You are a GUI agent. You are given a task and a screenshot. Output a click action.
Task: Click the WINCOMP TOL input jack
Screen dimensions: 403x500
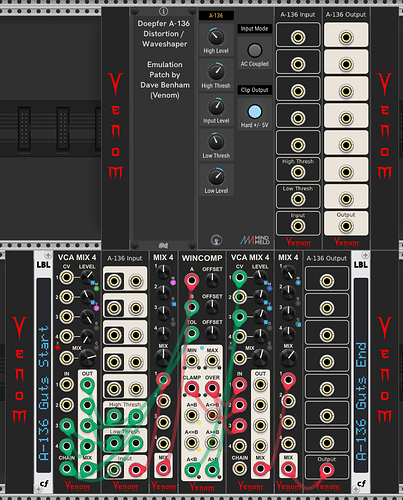click(192, 333)
